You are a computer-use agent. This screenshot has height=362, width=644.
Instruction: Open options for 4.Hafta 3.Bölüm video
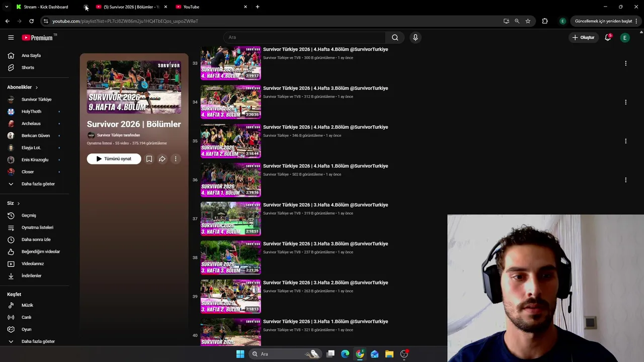(625, 102)
